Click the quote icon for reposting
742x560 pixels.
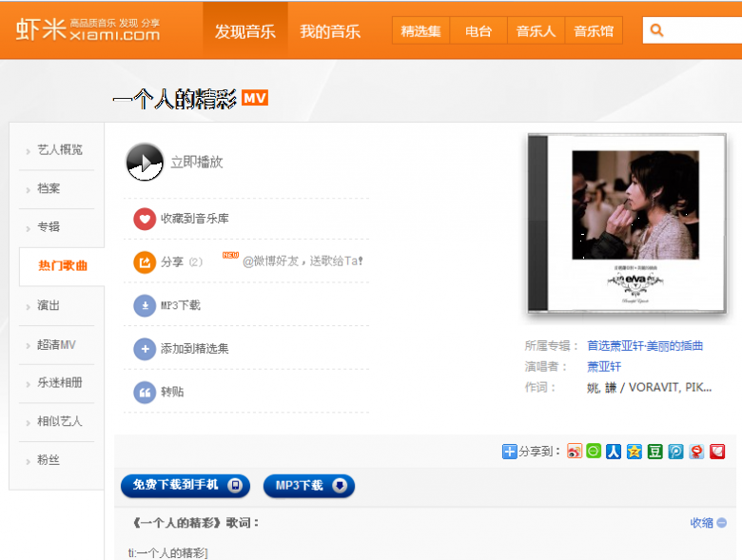point(145,392)
